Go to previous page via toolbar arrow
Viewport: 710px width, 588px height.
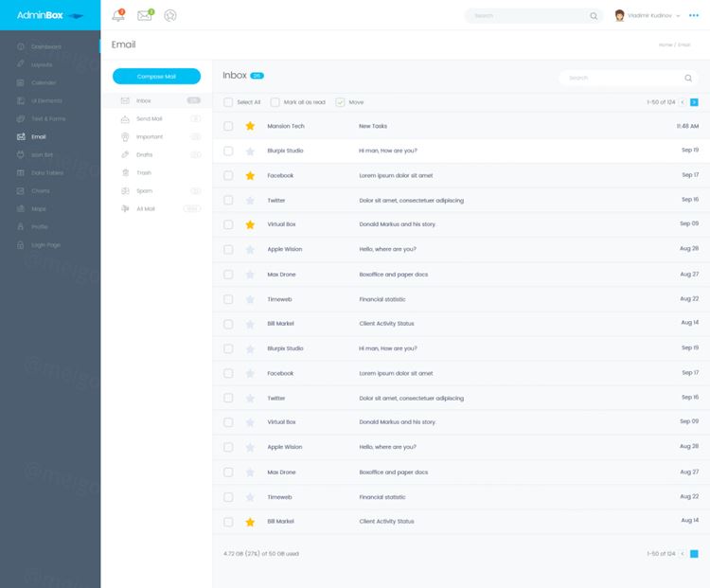coord(683,102)
